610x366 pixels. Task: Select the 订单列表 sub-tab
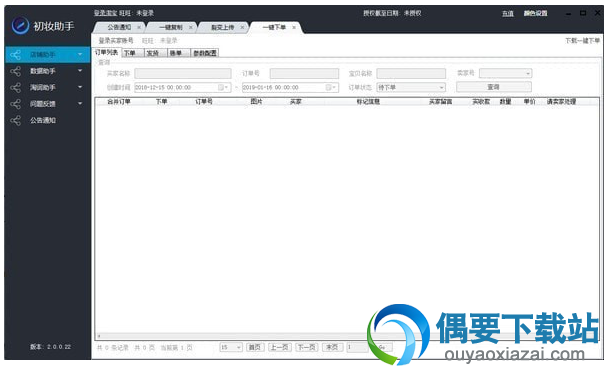pyautogui.click(x=107, y=53)
